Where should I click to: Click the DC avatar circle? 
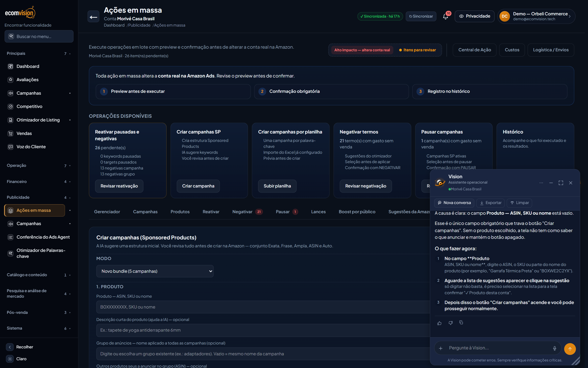(x=505, y=16)
